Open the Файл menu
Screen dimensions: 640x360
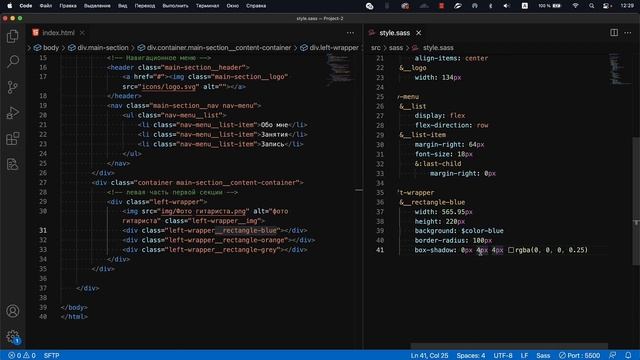pyautogui.click(x=46, y=6)
